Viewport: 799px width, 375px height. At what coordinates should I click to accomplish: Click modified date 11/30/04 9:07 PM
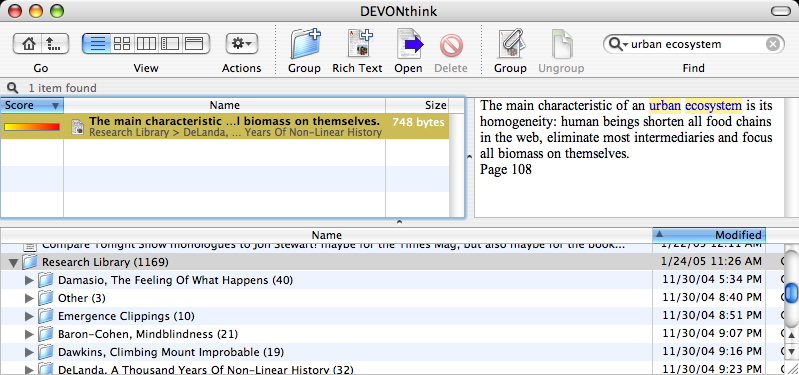coord(712,334)
